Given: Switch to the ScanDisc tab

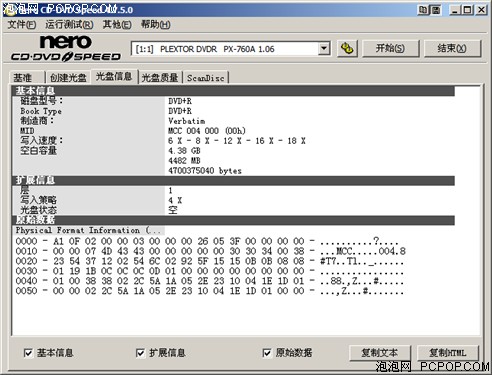Looking at the screenshot, I should click(206, 78).
